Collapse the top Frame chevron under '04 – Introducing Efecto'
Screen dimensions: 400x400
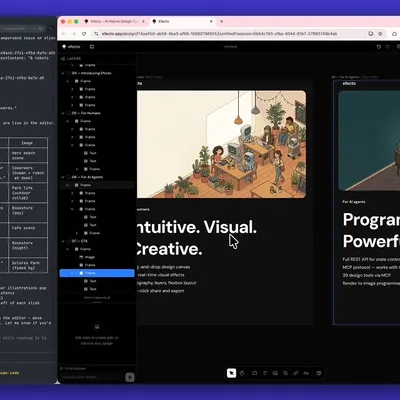68,81
